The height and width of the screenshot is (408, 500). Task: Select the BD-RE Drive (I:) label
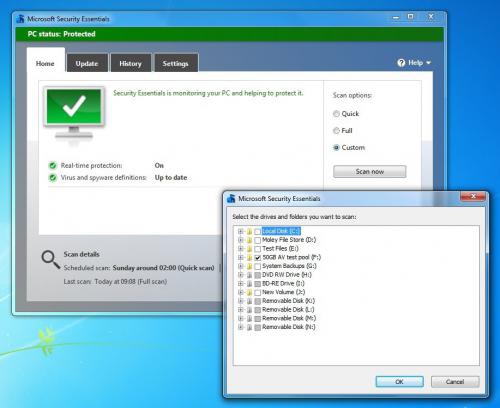[x=283, y=284]
